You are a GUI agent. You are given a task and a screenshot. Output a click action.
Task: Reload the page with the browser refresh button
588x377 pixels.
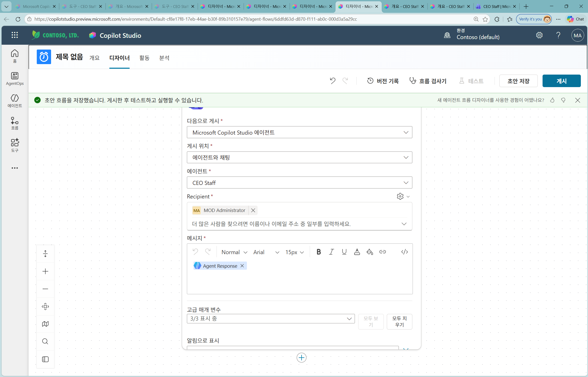pos(18,19)
